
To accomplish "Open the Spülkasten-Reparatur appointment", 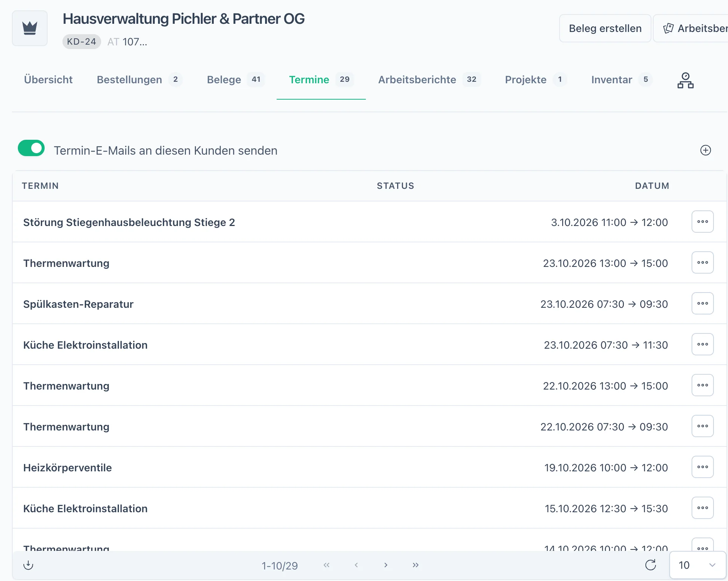I will tap(78, 304).
